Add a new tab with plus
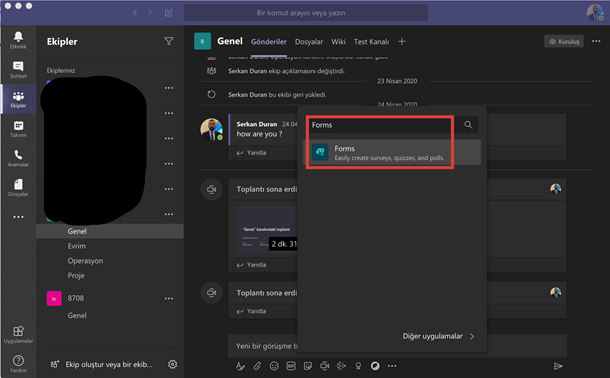The image size is (610, 378). coord(402,41)
